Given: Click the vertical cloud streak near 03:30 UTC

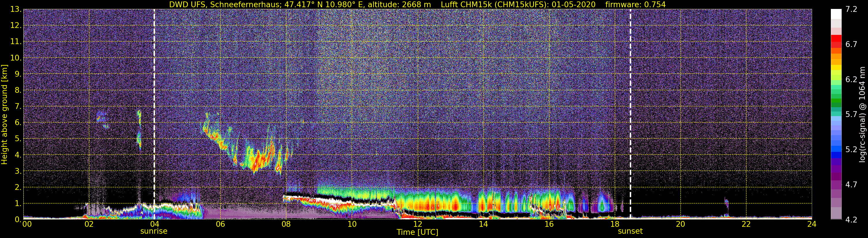Looking at the screenshot, I should point(139,130).
